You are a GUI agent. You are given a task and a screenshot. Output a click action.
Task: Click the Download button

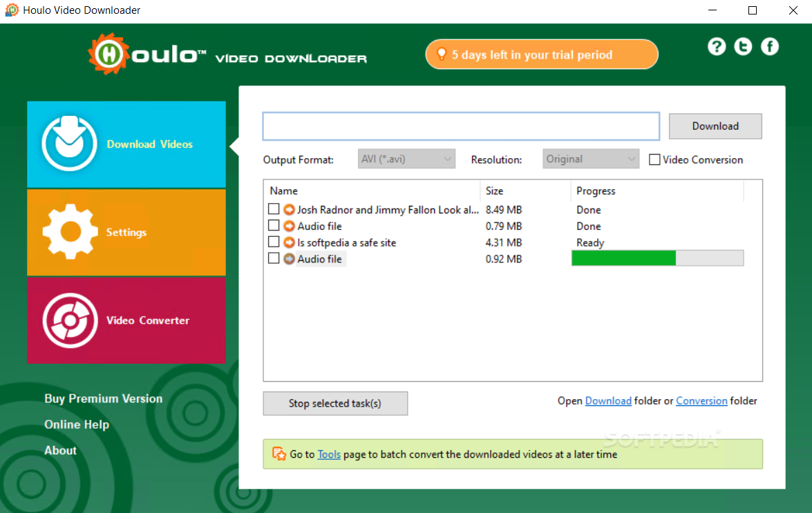715,126
